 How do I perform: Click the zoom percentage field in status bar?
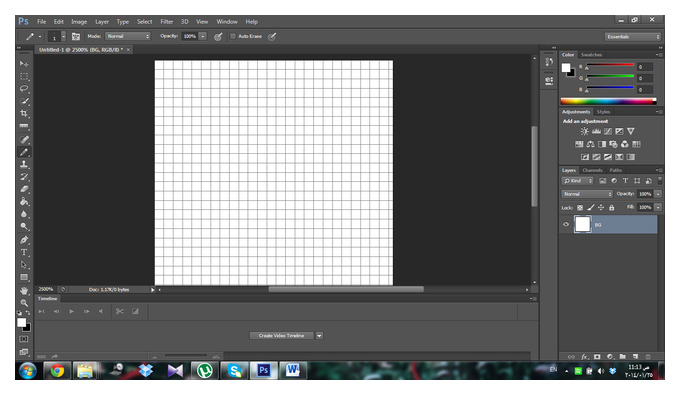46,289
